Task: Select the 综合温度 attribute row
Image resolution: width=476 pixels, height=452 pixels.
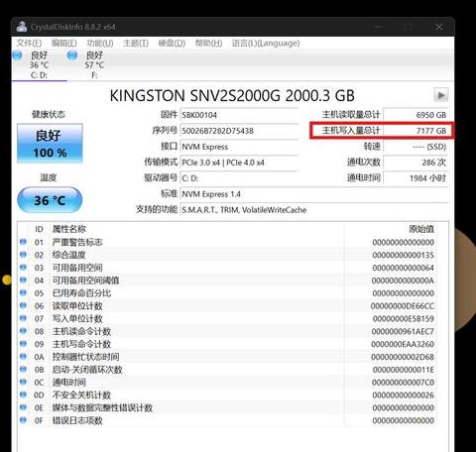Action: point(227,255)
